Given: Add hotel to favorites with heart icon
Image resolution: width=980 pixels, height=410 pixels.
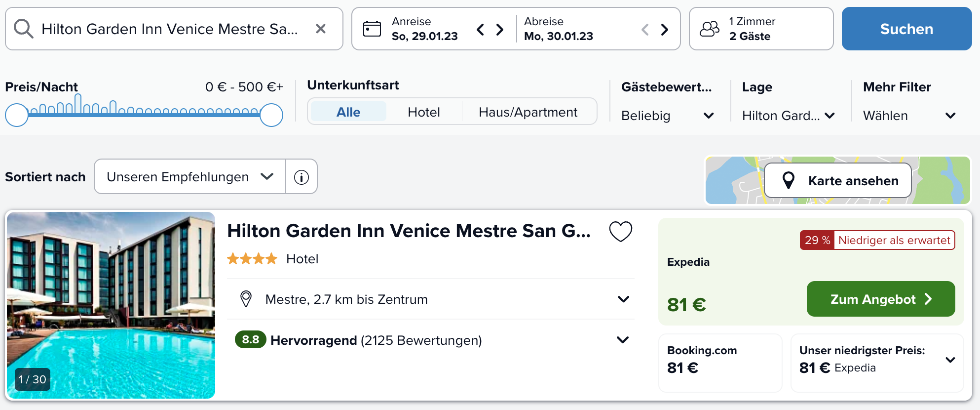Looking at the screenshot, I should point(620,231).
